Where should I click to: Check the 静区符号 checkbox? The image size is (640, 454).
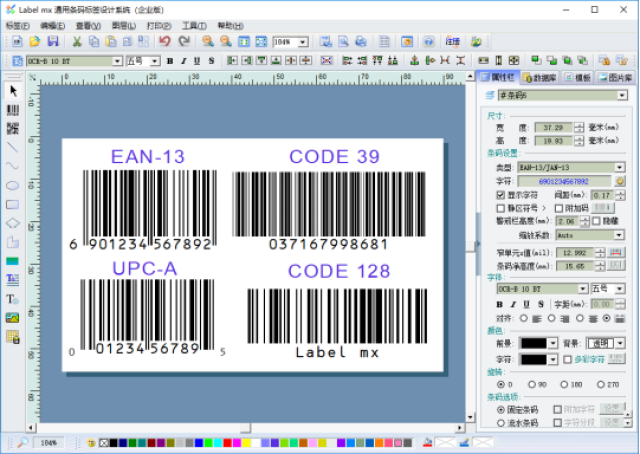(x=501, y=208)
